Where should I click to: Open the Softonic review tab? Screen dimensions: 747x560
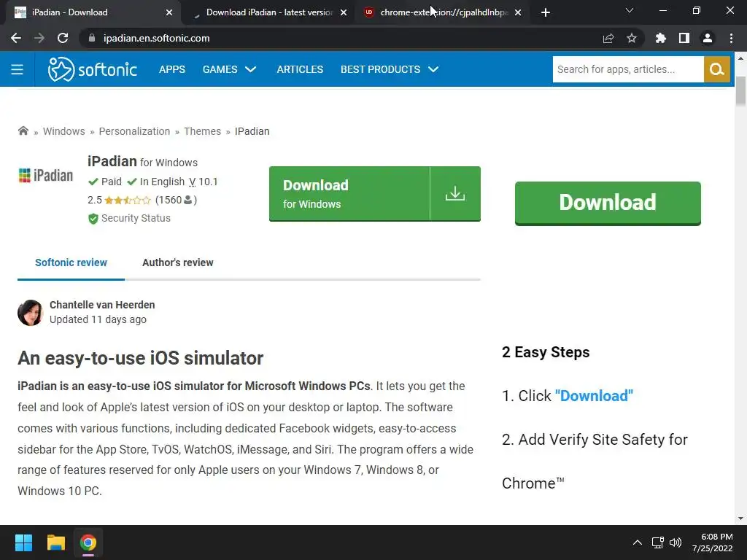71,262
